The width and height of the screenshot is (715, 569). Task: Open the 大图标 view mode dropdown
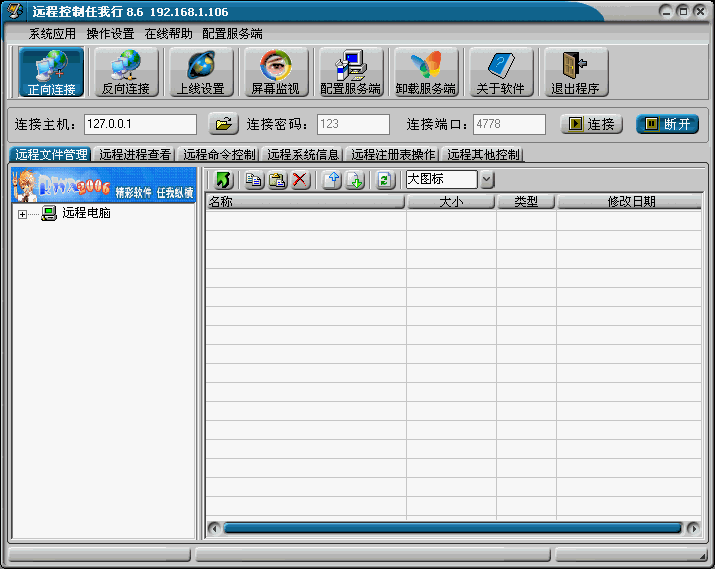click(486, 180)
